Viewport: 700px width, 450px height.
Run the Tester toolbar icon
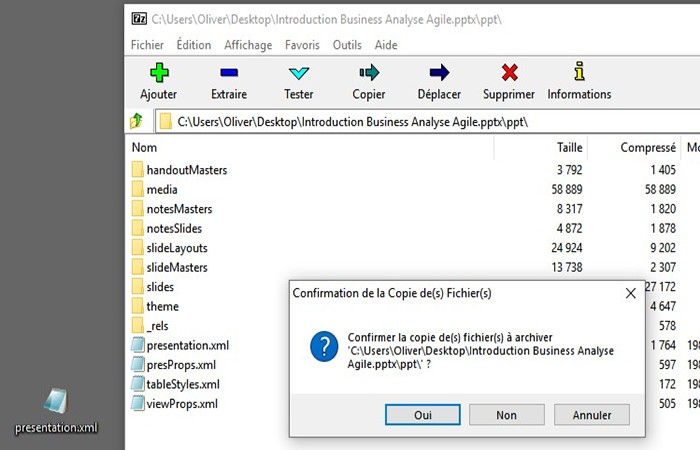click(299, 73)
